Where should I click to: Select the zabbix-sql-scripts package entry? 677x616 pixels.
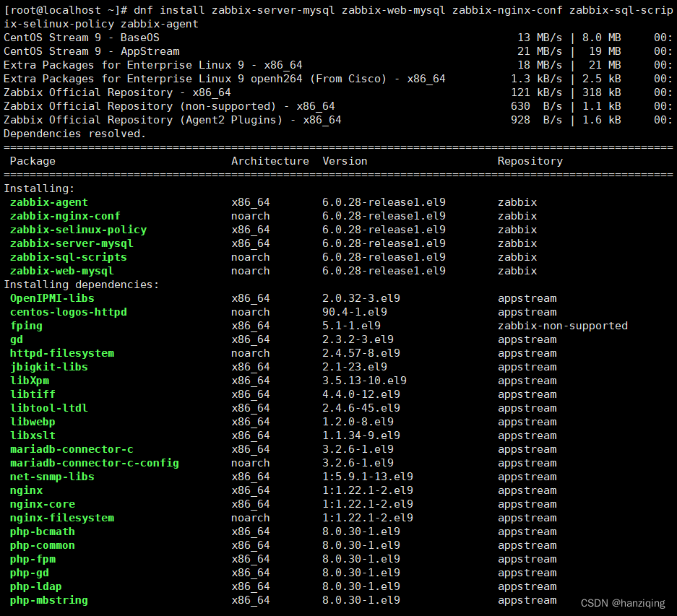[68, 257]
